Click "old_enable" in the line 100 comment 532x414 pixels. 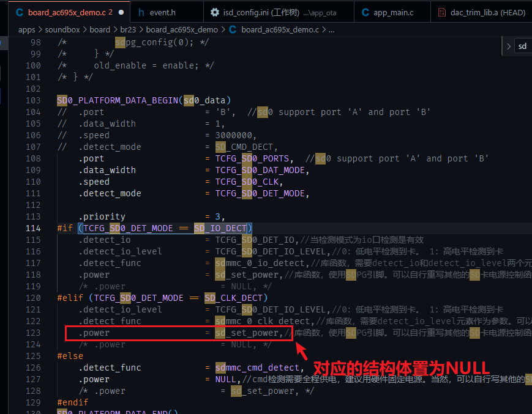point(120,65)
